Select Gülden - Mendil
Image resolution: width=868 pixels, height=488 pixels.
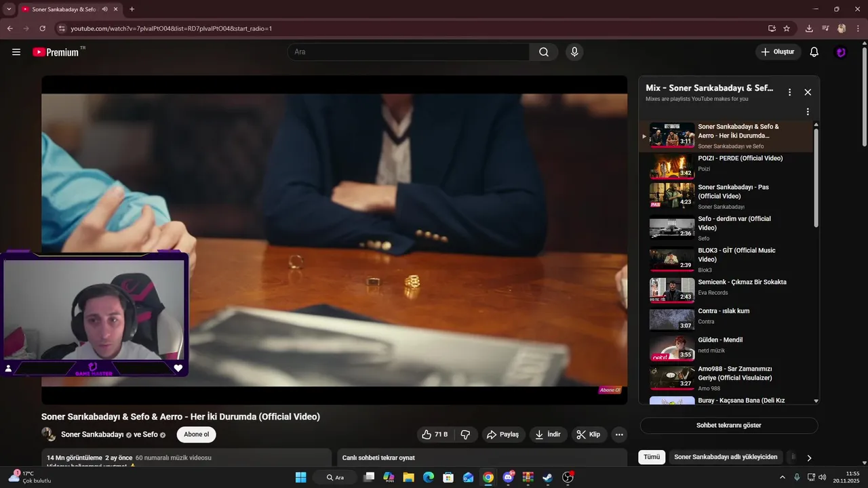pos(726,348)
